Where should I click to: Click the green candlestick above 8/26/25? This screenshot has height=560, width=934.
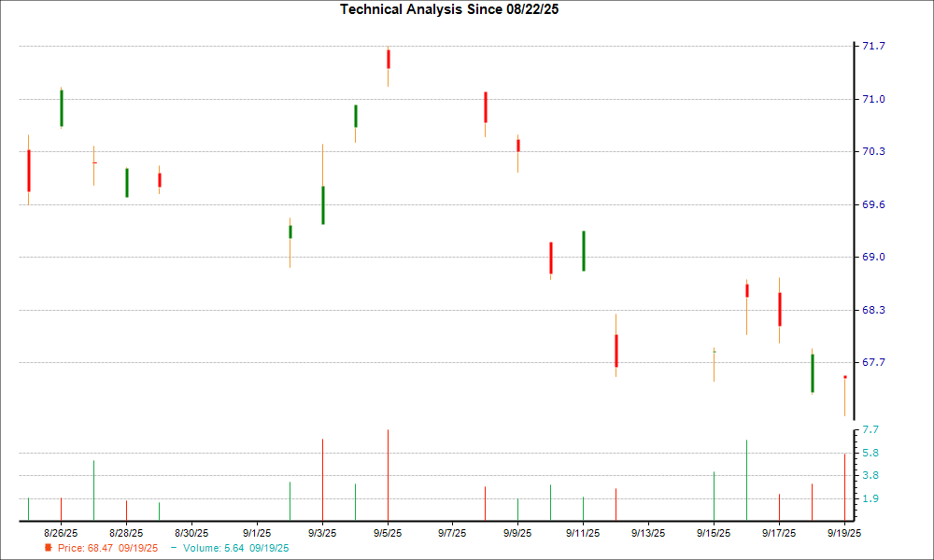point(62,108)
